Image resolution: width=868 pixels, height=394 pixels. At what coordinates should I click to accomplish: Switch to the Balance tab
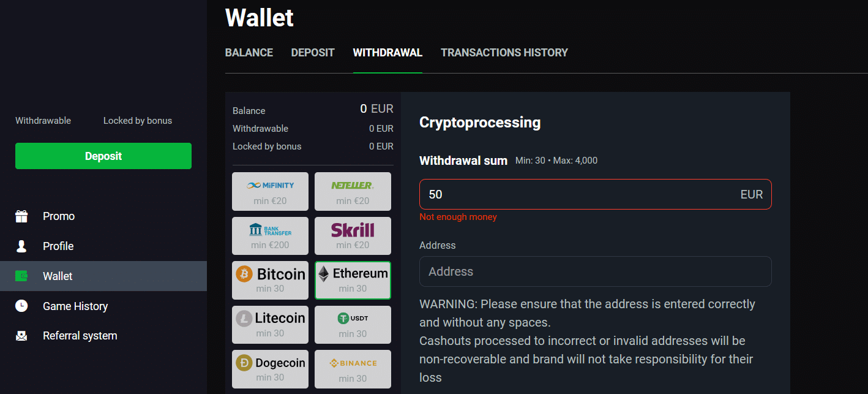coord(249,53)
